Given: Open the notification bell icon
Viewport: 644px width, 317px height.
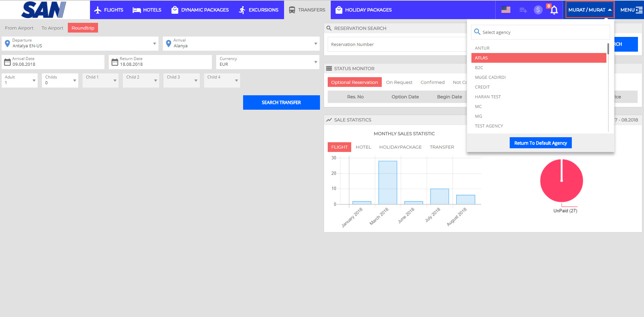Looking at the screenshot, I should 554,10.
